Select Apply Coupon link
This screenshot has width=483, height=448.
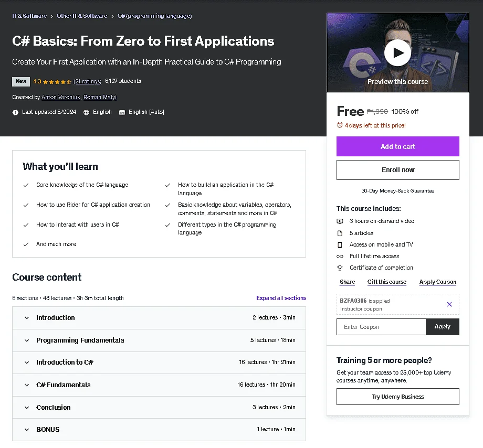pyautogui.click(x=438, y=282)
